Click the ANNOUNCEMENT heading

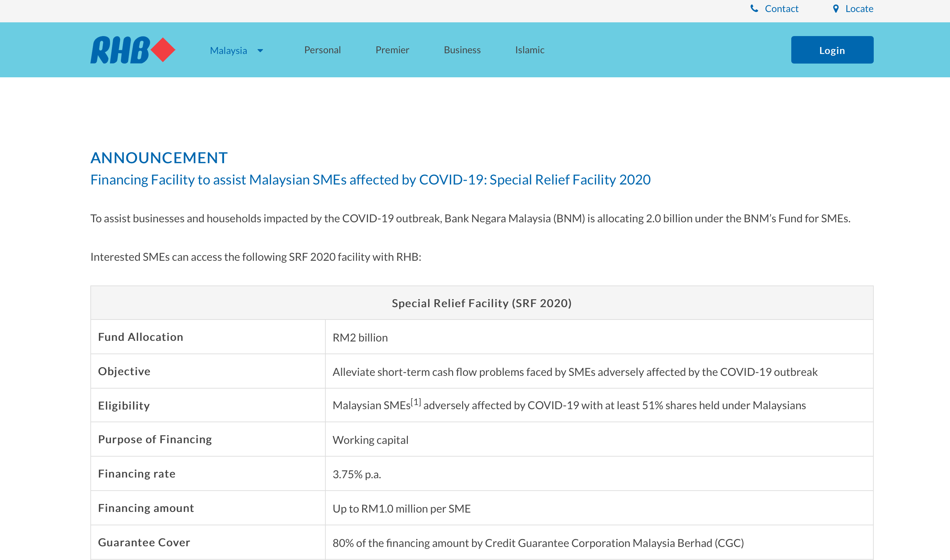coord(159,158)
